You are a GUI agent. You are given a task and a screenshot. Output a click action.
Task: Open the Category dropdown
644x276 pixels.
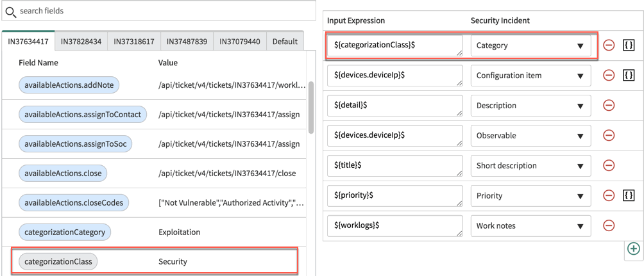pos(530,45)
